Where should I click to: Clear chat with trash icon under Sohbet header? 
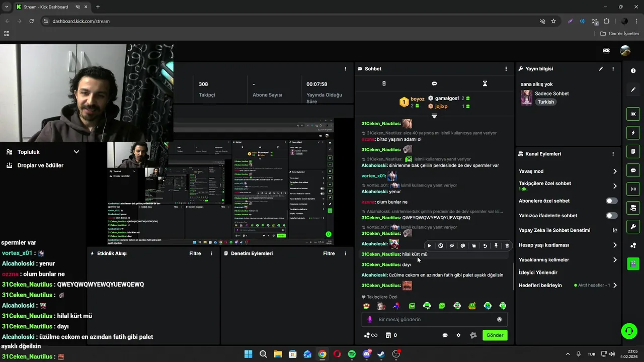click(x=384, y=83)
